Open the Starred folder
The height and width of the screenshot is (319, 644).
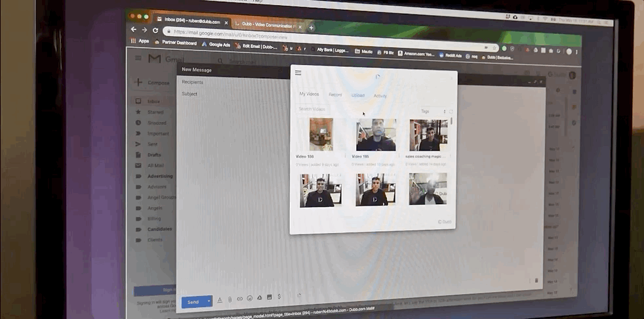point(154,112)
